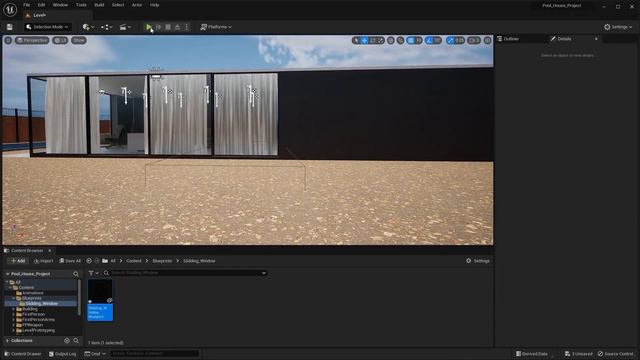The image size is (640, 360).
Task: Close the Details tab
Action: (596, 39)
